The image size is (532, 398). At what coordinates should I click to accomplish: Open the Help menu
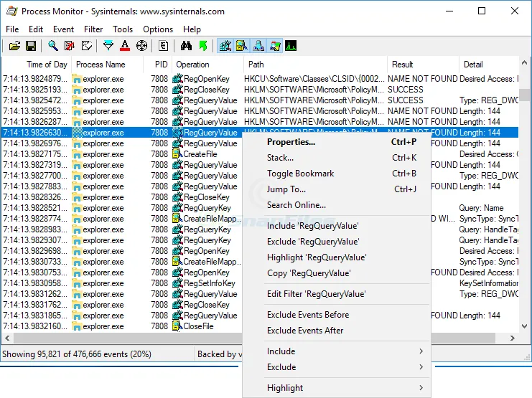tap(192, 29)
